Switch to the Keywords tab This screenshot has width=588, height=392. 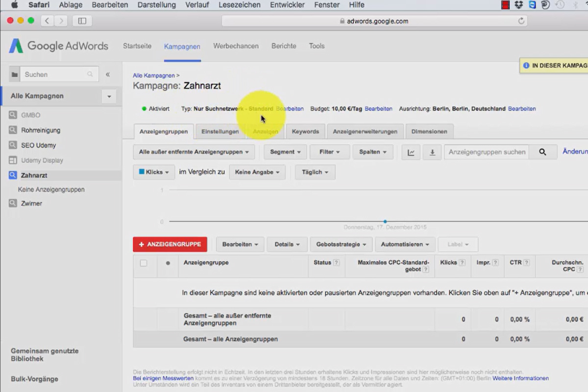(305, 132)
